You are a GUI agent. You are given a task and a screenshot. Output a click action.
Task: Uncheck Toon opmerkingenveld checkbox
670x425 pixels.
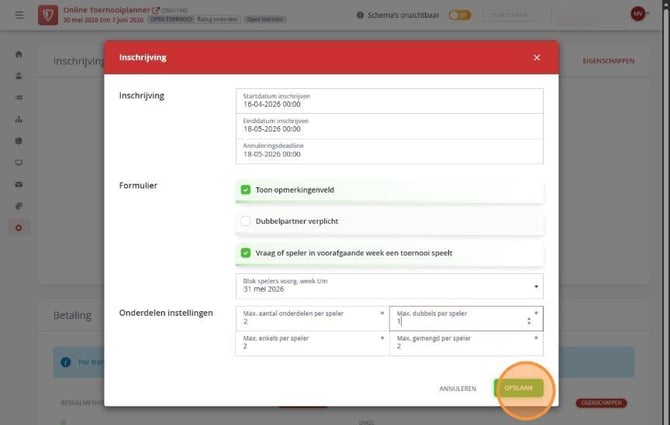click(x=245, y=190)
